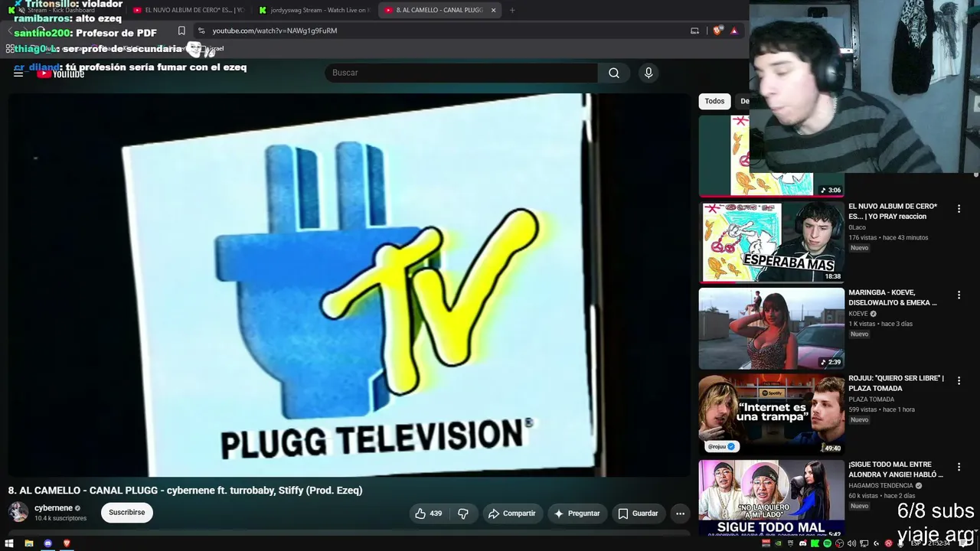Click the KOEVE channel name
Image resolution: width=980 pixels, height=551 pixels.
point(858,314)
